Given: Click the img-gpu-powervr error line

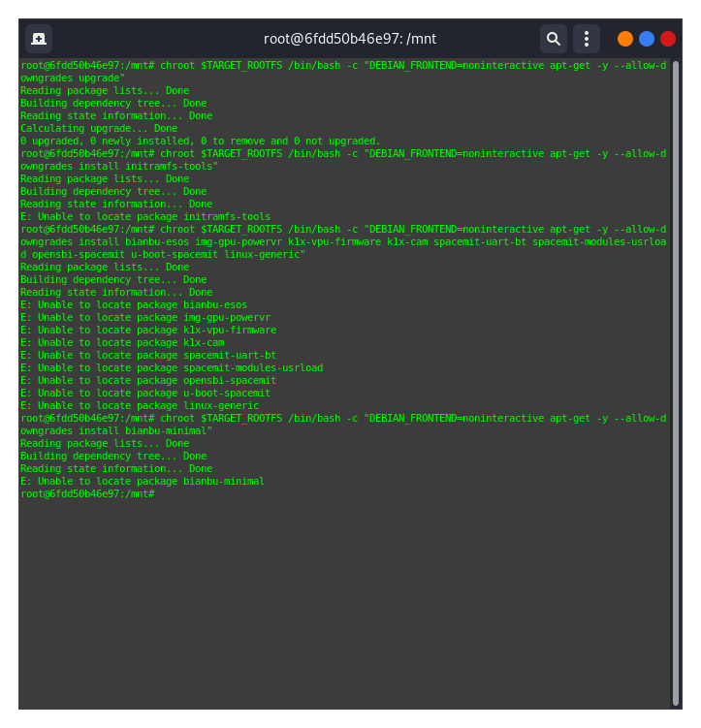Looking at the screenshot, I should click(145, 317).
